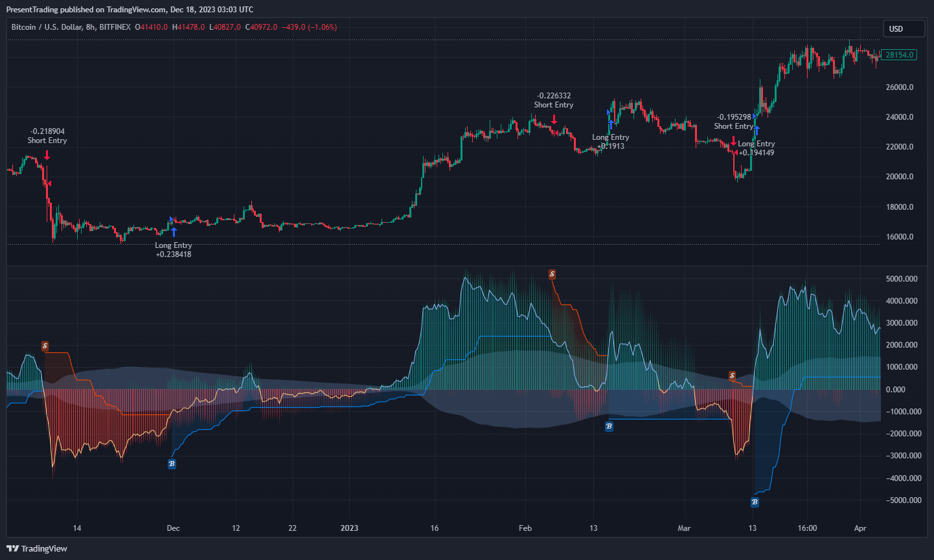Click the Mar label on the time axis
This screenshot has height=560, width=934.
tap(684, 528)
